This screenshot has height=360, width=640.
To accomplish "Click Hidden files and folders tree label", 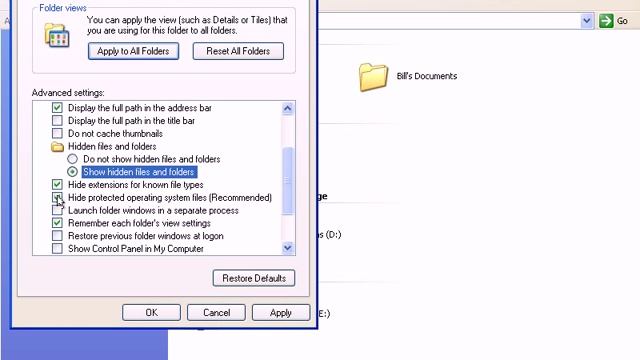I will (x=112, y=147).
